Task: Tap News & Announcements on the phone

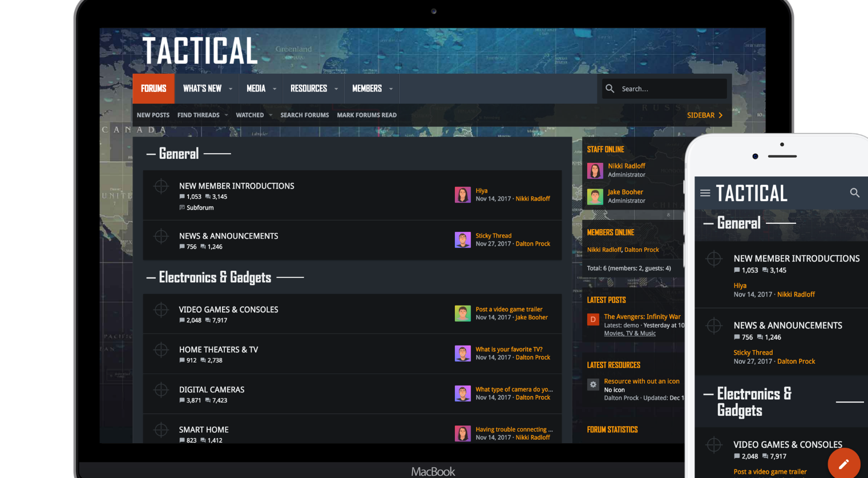Action: pos(788,326)
